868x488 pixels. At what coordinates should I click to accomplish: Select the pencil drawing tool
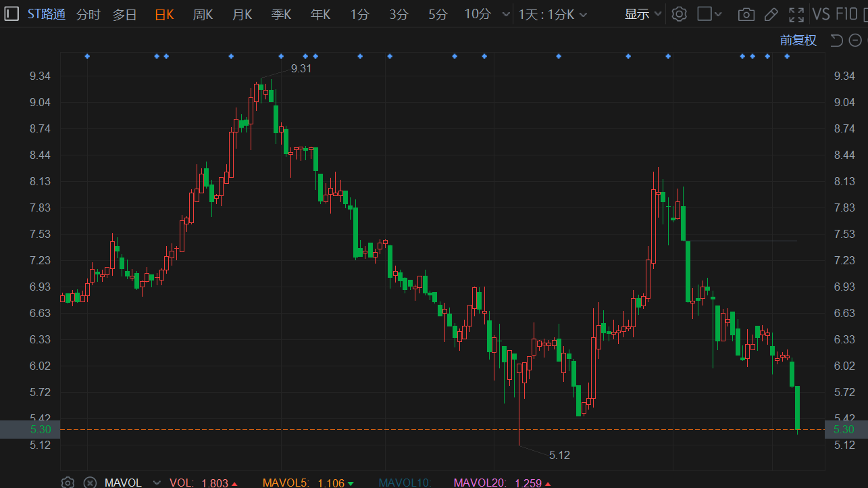[x=771, y=14]
